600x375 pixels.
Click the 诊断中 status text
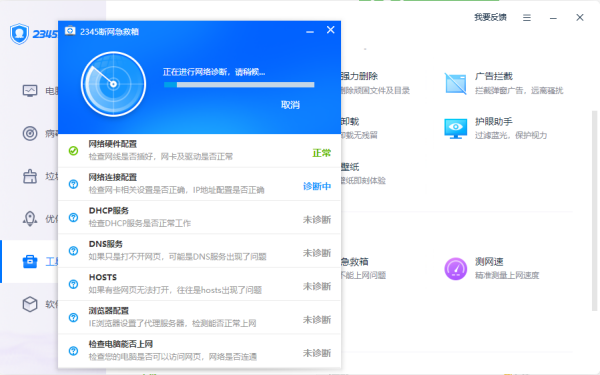click(x=317, y=186)
